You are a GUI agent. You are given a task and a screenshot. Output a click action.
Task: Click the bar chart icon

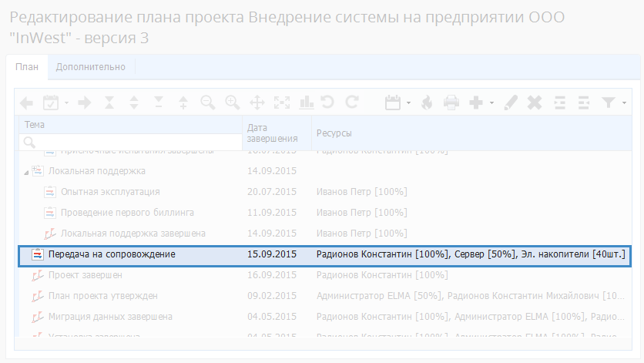pyautogui.click(x=306, y=102)
